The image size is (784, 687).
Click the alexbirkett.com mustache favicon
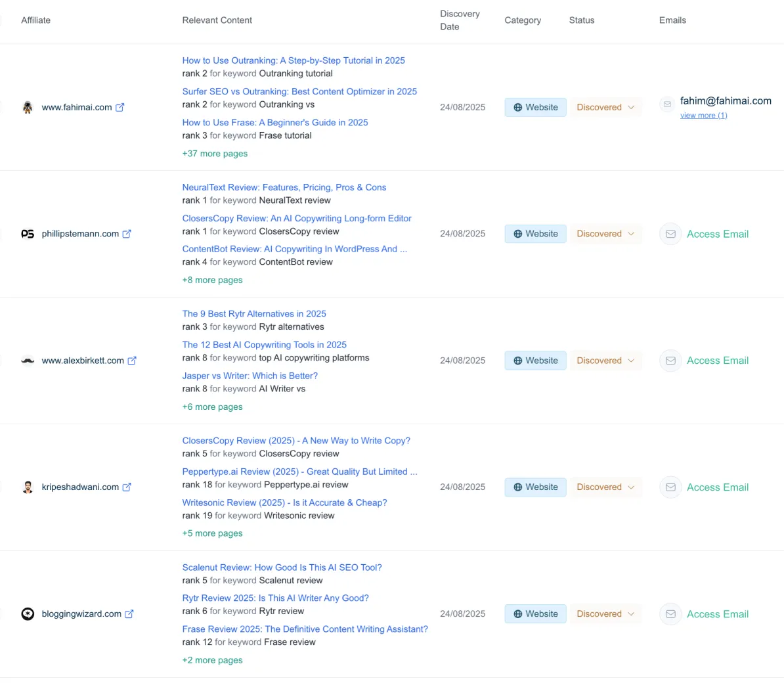tap(28, 361)
